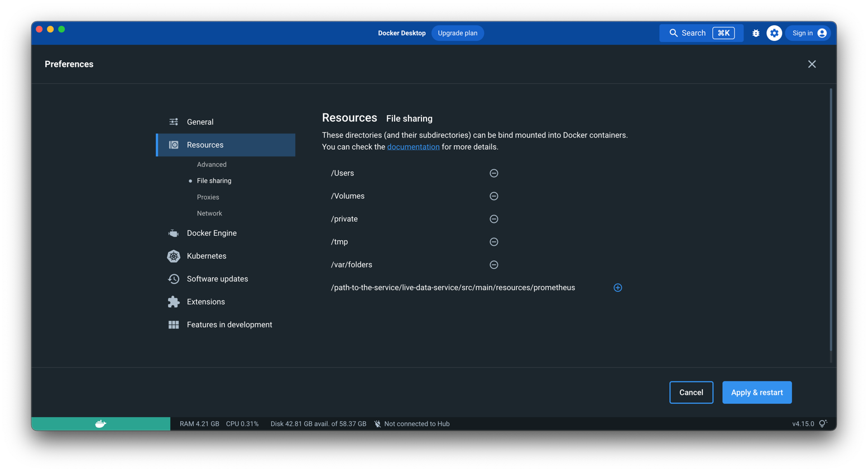Click the feedback lightbulb icon
The height and width of the screenshot is (472, 868).
823,423
